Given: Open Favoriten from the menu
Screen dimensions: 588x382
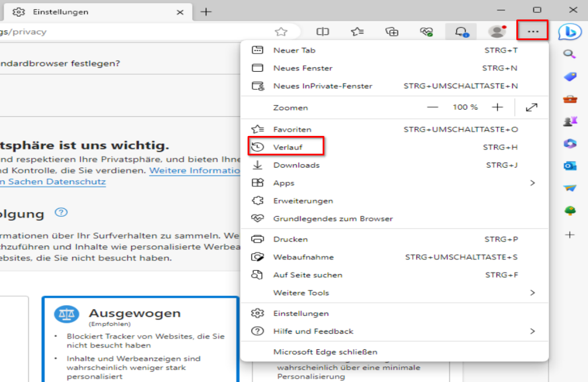Looking at the screenshot, I should click(x=394, y=130).
